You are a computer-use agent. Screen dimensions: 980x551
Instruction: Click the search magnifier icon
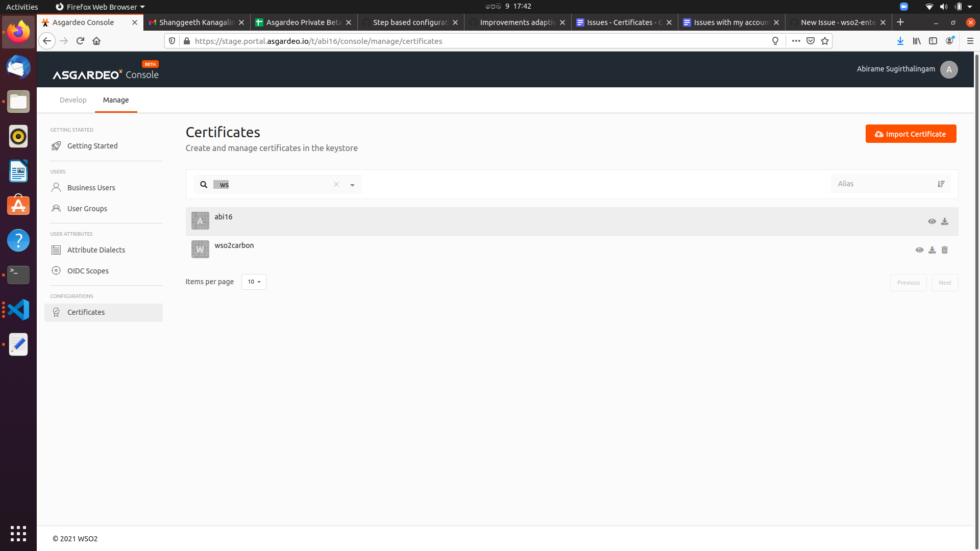204,184
